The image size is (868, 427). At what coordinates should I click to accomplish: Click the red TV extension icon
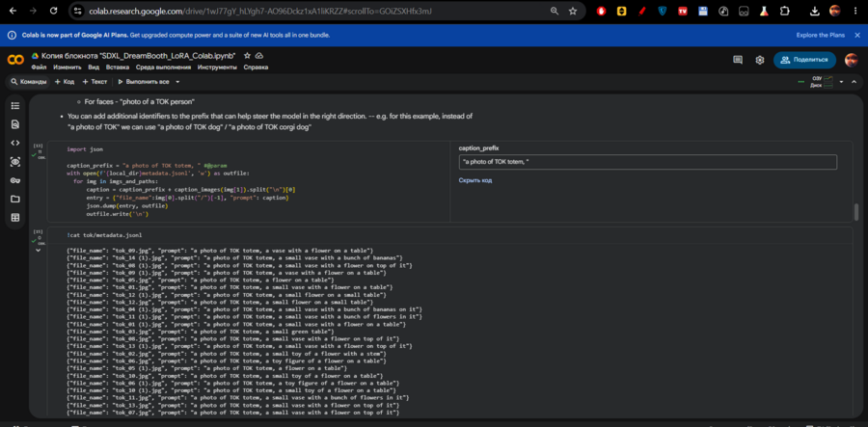[x=683, y=11]
